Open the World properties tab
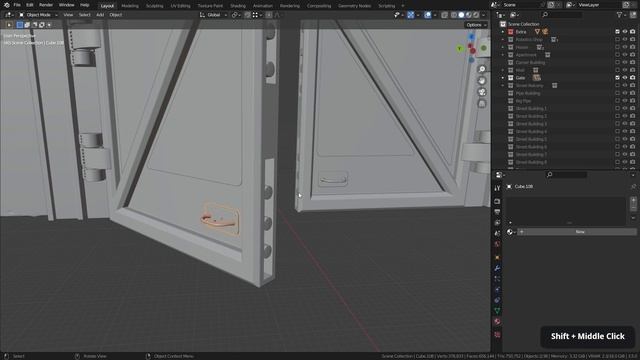640x360 pixels. [497, 244]
